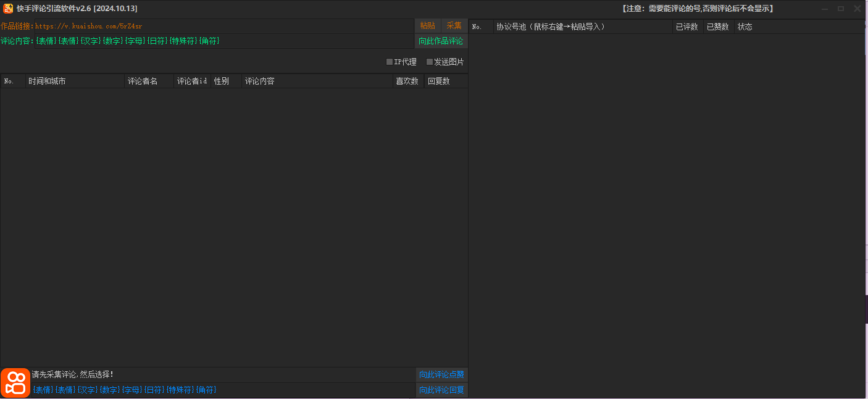Focus the 作品链接 URL input field
Image resolution: width=868 pixels, height=399 pixels.
(222, 26)
